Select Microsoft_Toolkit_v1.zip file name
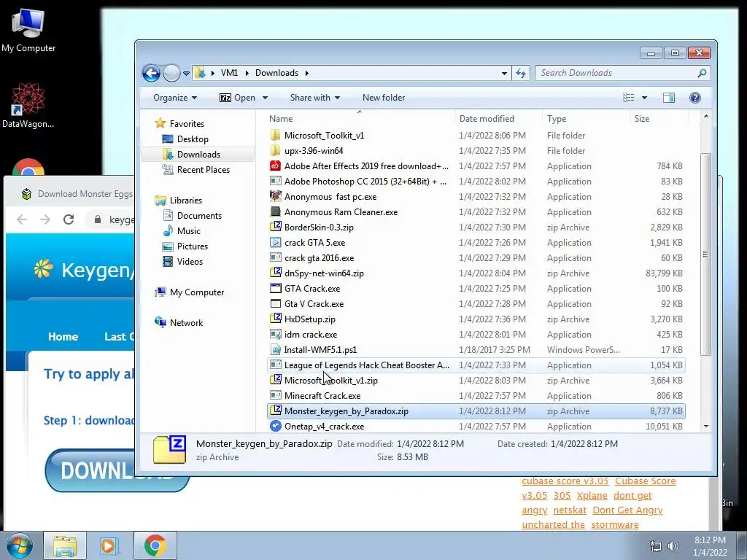Screen dimensions: 747x560 click(331, 381)
